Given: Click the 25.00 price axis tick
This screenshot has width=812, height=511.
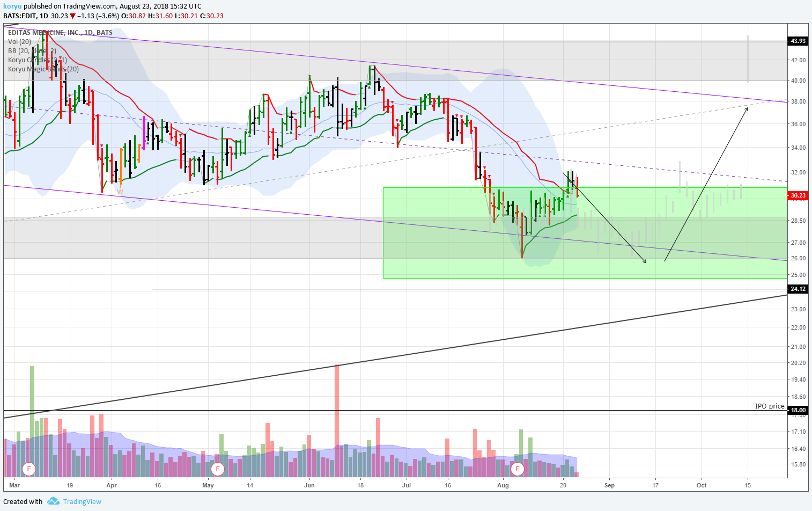Looking at the screenshot, I should point(799,275).
